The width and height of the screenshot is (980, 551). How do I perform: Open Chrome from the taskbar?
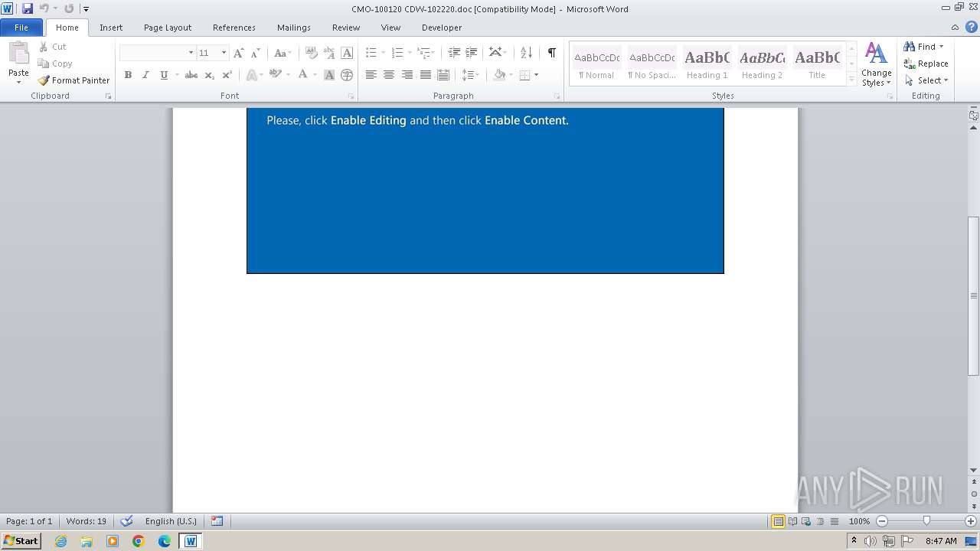(139, 541)
